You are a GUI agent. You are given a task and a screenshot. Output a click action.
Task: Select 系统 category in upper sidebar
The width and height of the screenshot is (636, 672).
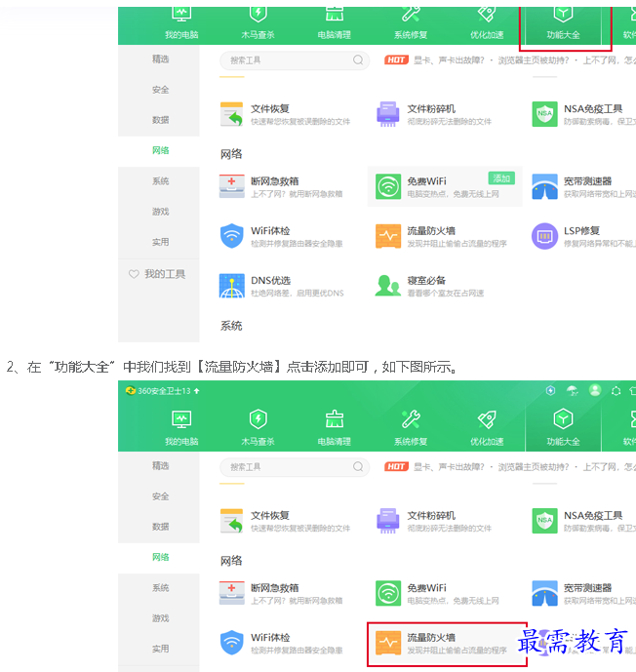(160, 181)
